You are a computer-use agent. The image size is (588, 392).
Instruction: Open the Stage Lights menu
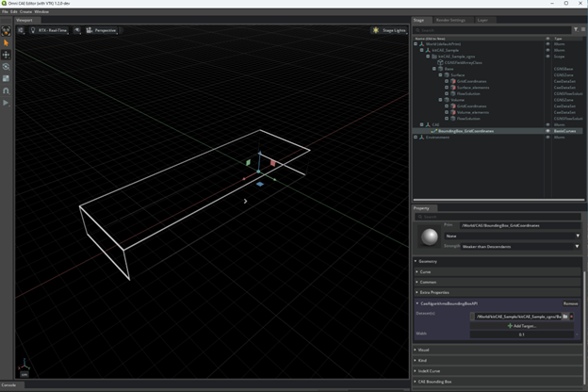[x=389, y=30]
